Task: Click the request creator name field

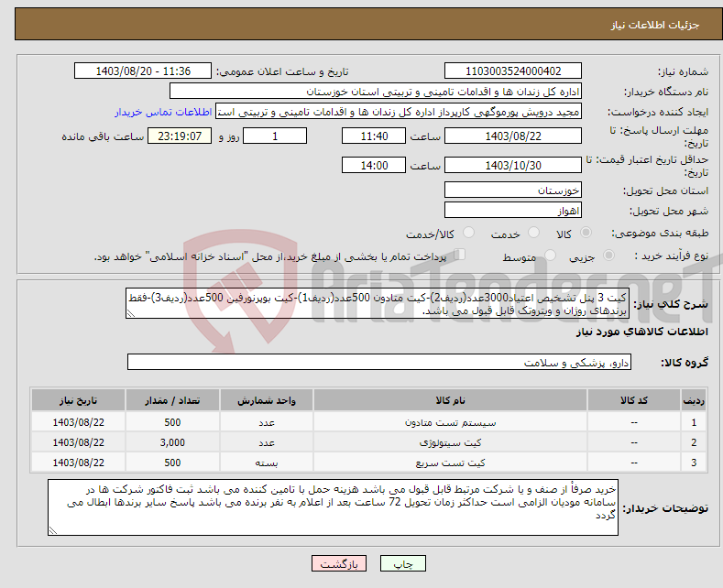Action: pos(399,112)
